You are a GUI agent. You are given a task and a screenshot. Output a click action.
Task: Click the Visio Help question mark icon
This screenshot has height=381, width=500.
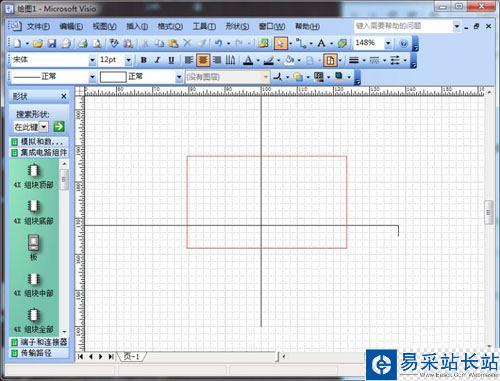click(x=404, y=43)
